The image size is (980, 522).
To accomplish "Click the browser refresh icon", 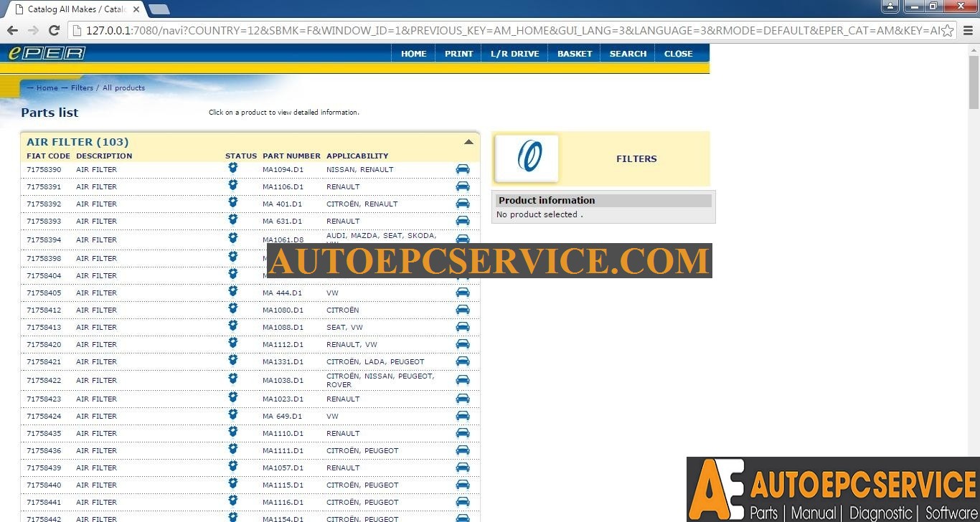I will tap(54, 30).
